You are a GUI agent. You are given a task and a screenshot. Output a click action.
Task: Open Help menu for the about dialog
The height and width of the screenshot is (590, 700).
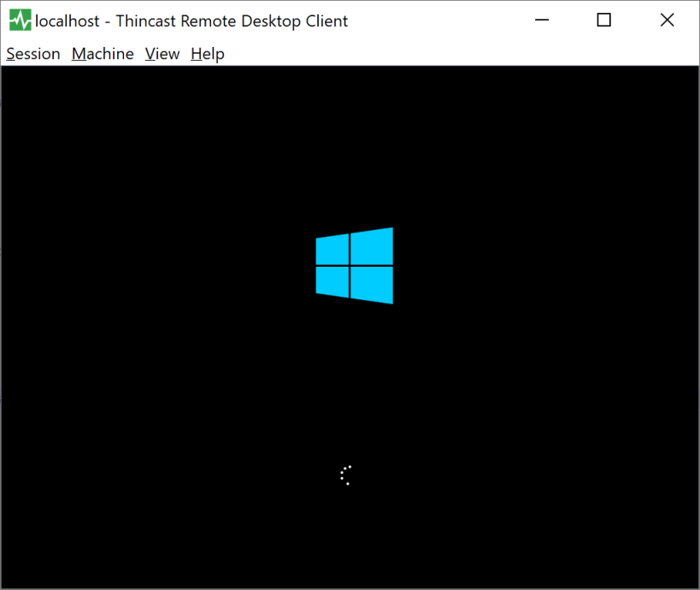[x=207, y=53]
